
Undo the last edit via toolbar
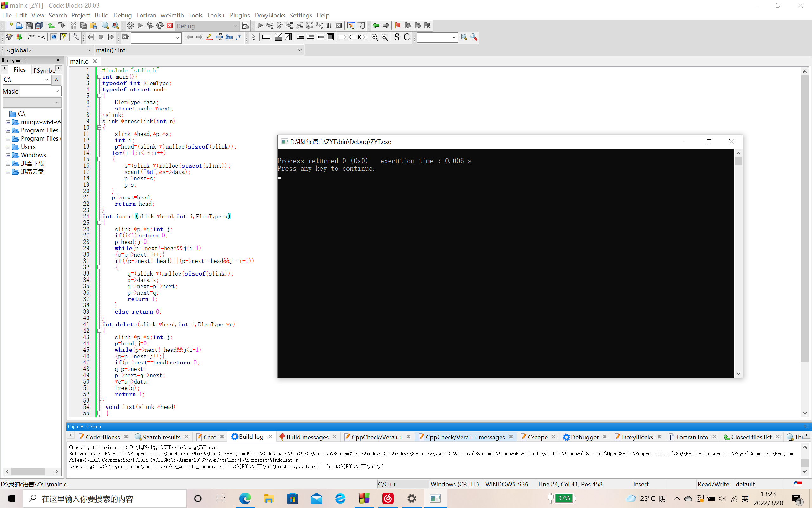tap(51, 25)
